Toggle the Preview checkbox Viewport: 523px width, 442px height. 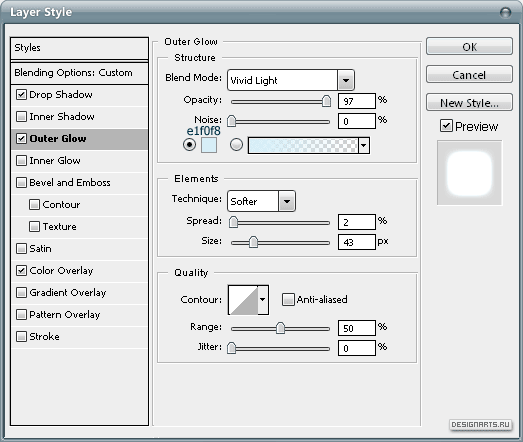coord(446,126)
